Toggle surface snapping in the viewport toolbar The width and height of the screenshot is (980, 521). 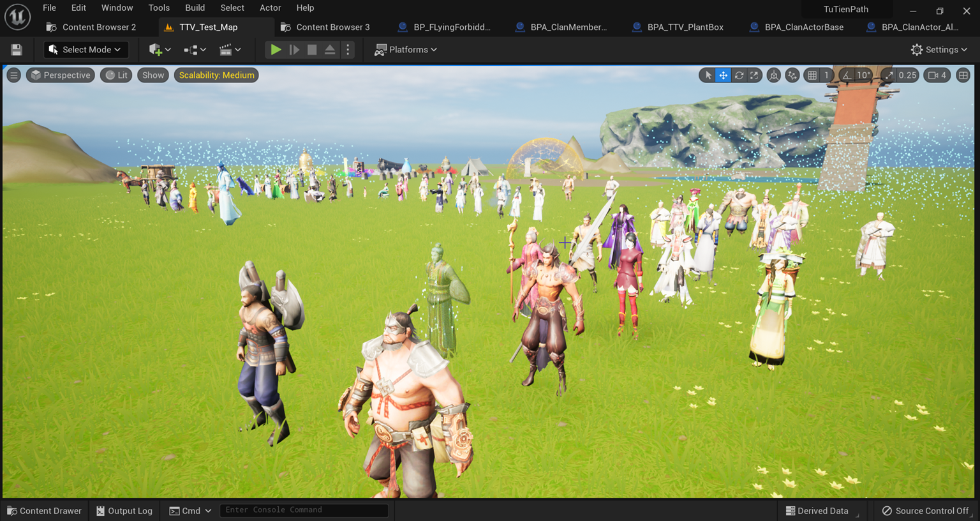pyautogui.click(x=792, y=75)
